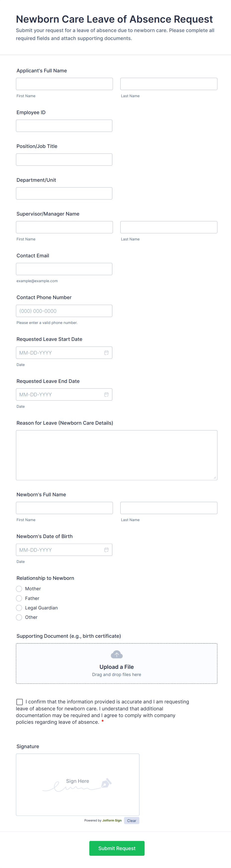Click the cloud upload icon
Viewport: 231px width, 868px height.
click(x=116, y=655)
